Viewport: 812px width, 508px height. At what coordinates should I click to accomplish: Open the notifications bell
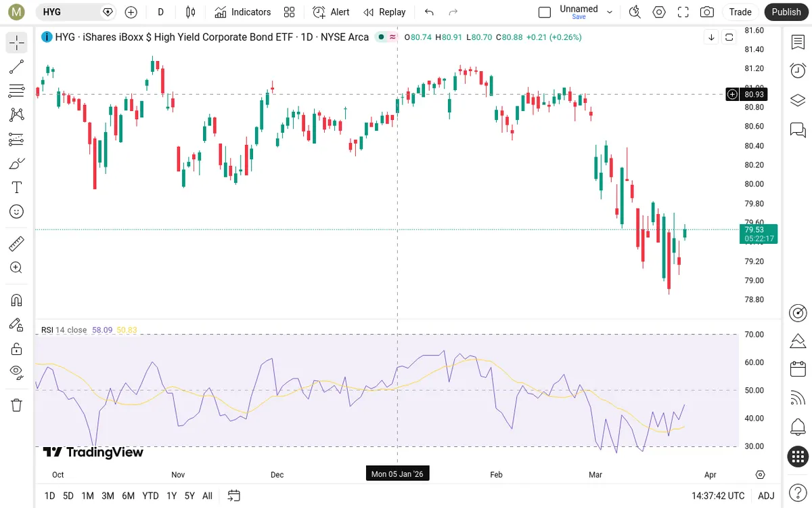click(798, 427)
